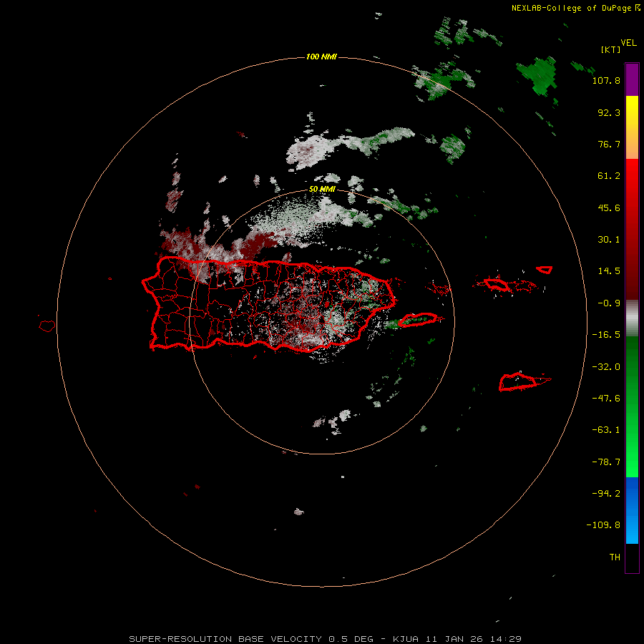
Task: Click the -0.9 velocity scale value
Action: click(609, 303)
